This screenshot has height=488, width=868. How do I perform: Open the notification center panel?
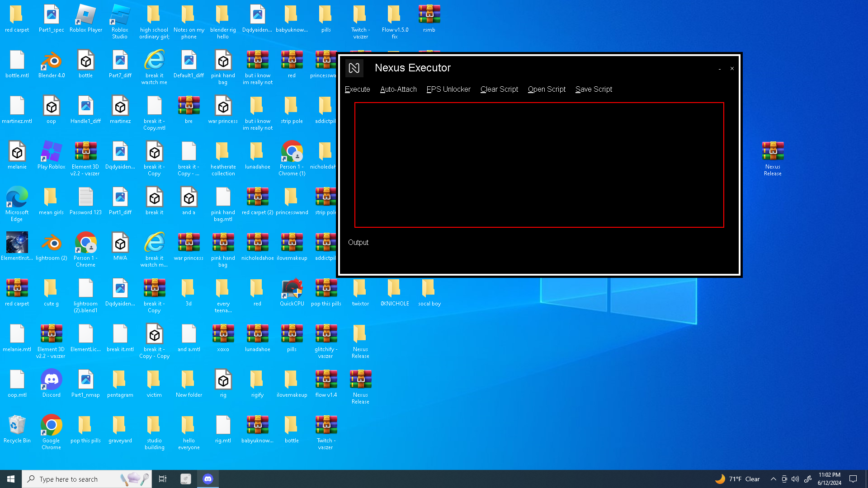point(853,479)
